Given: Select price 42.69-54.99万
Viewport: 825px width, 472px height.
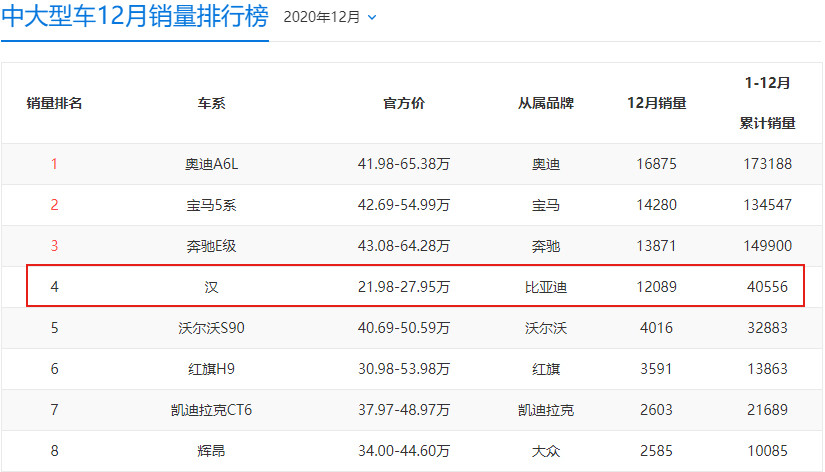Looking at the screenshot, I should click(404, 205).
